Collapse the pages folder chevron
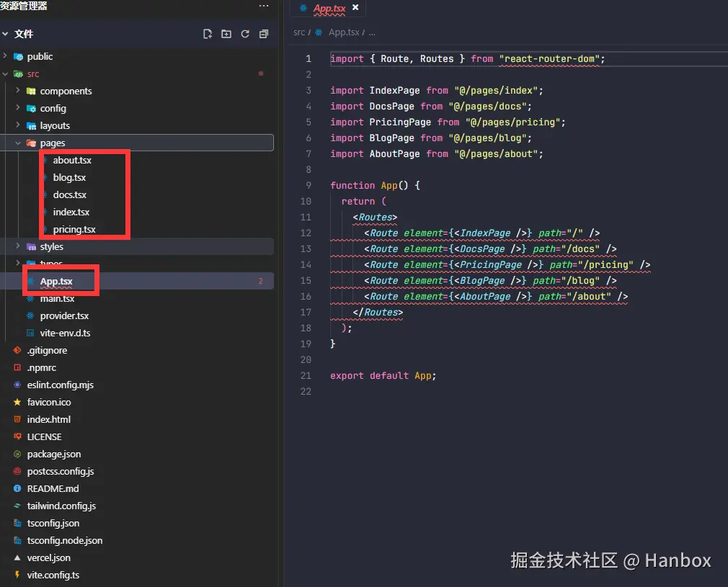The width and height of the screenshot is (728, 587). coord(17,143)
